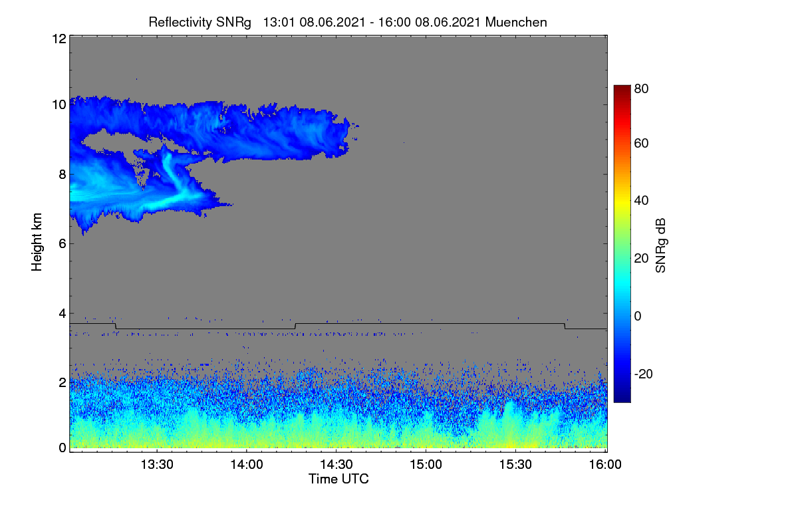The height and width of the screenshot is (532, 798).
Task: Click the black step line above 3 km
Action: [x=338, y=325]
